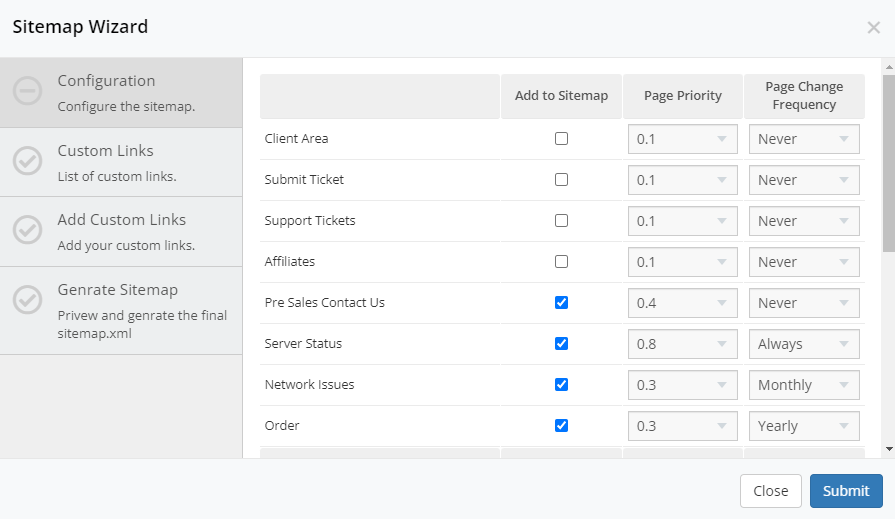Click the vertical scrollbar thumb

[888, 160]
